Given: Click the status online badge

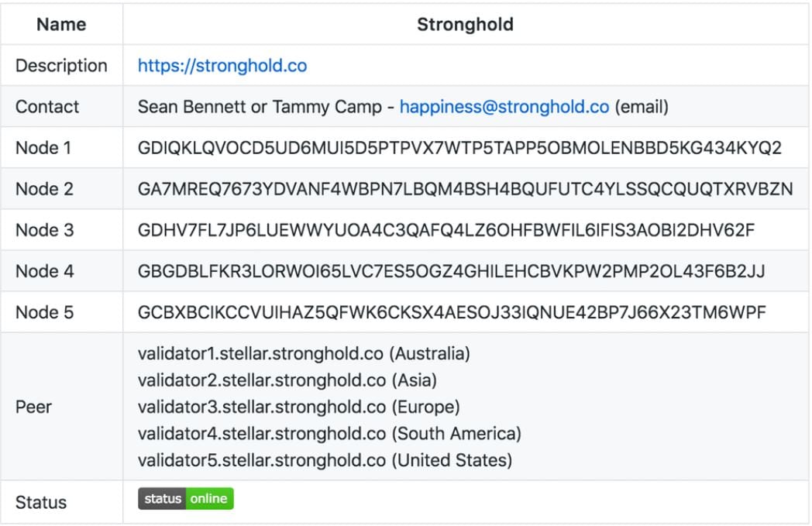Looking at the screenshot, I should coord(186,499).
